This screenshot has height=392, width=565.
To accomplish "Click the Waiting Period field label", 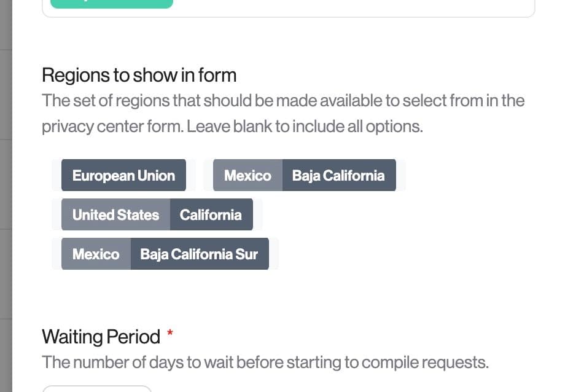I will pyautogui.click(x=101, y=337).
